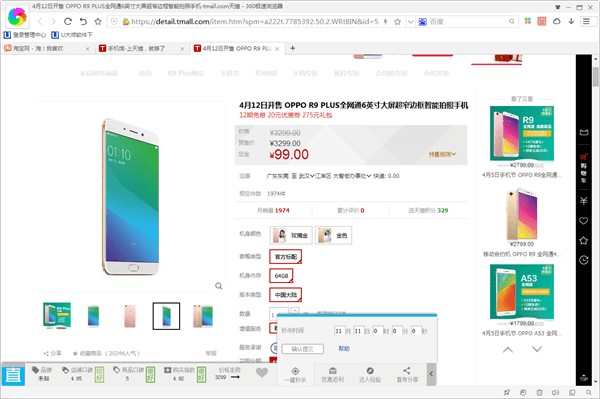Click 手机节 in the store navigation
The height and width of the screenshot is (399, 600).
(x=230, y=73)
